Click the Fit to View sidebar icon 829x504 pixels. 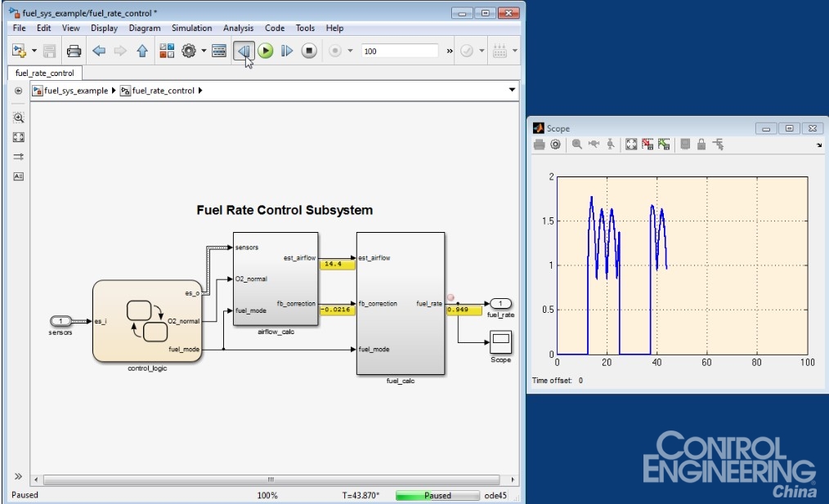(19, 137)
